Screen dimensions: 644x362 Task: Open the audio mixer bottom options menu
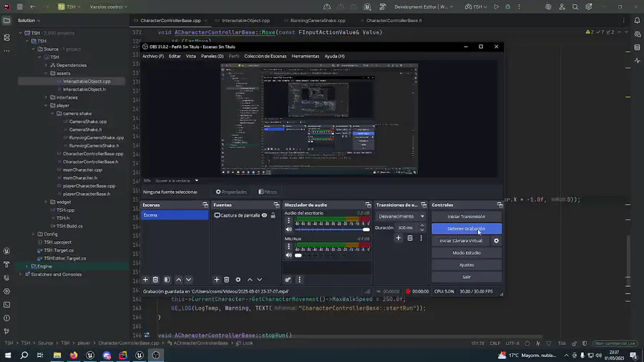pos(299,280)
